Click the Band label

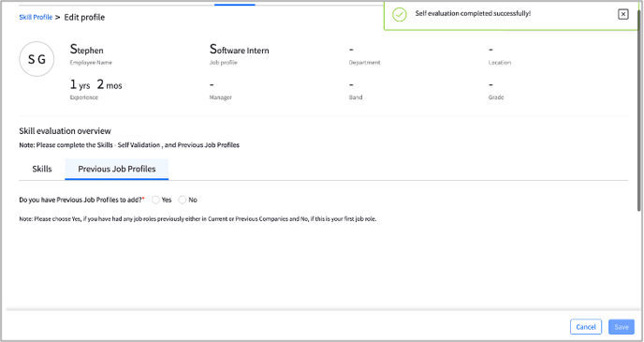click(356, 97)
